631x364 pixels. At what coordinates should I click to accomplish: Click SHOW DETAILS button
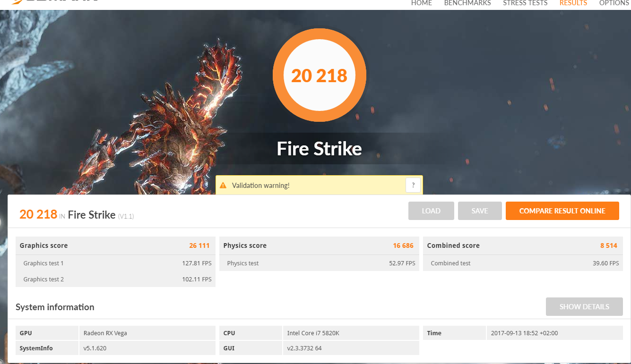click(584, 307)
